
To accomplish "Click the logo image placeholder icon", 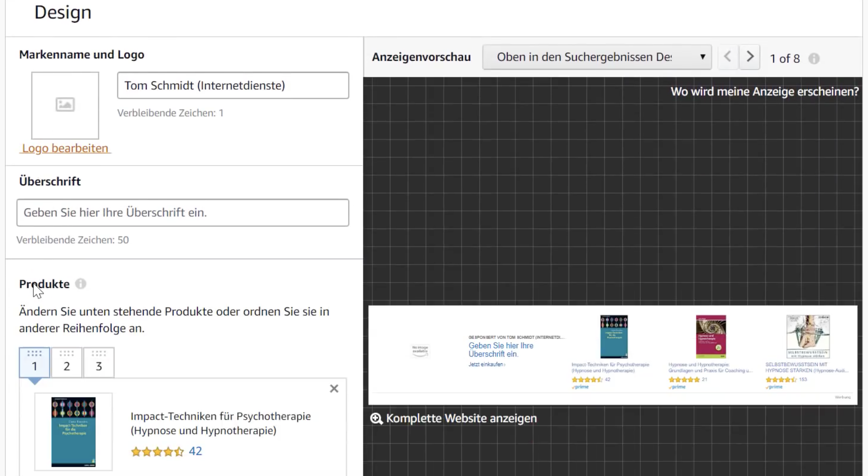I will pyautogui.click(x=65, y=105).
